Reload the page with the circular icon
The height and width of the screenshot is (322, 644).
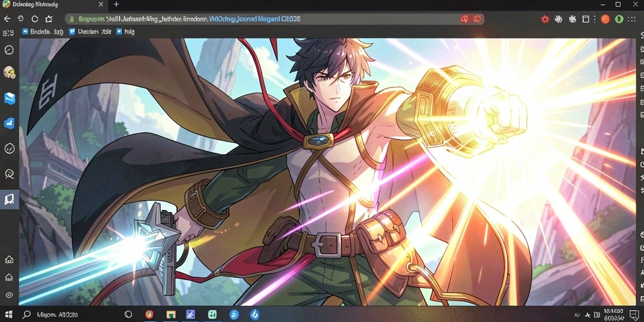pyautogui.click(x=35, y=19)
